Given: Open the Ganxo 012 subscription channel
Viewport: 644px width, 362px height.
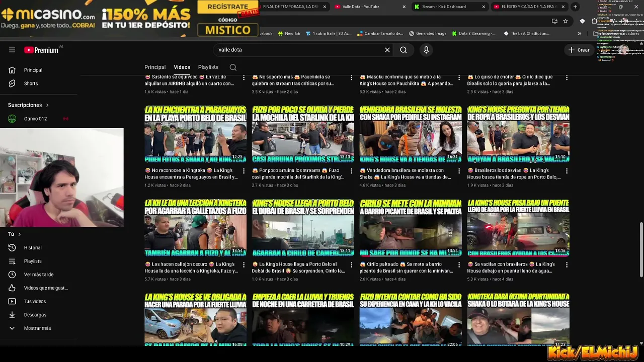Looking at the screenshot, I should [x=35, y=119].
